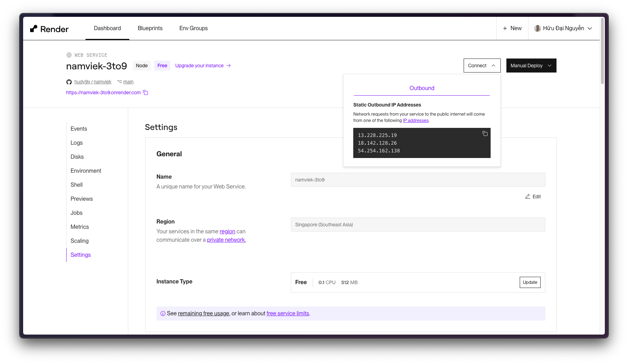
Task: Click Update instance type button
Action: [x=530, y=282]
